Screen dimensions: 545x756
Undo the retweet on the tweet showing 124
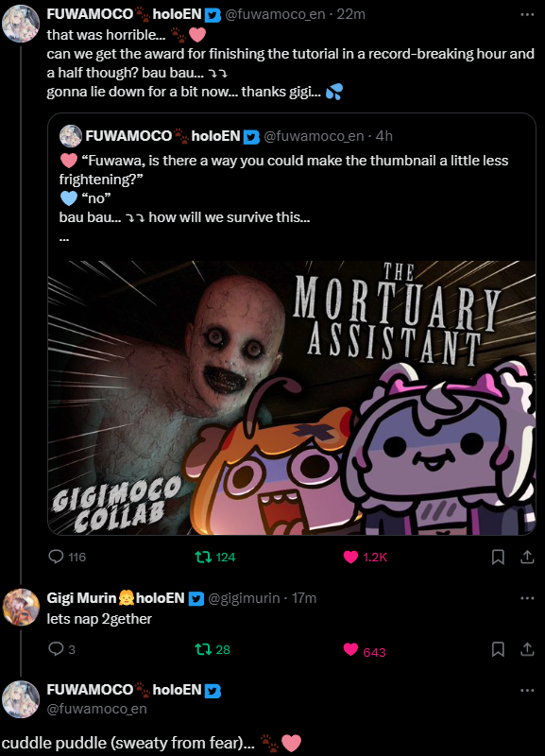(x=215, y=557)
